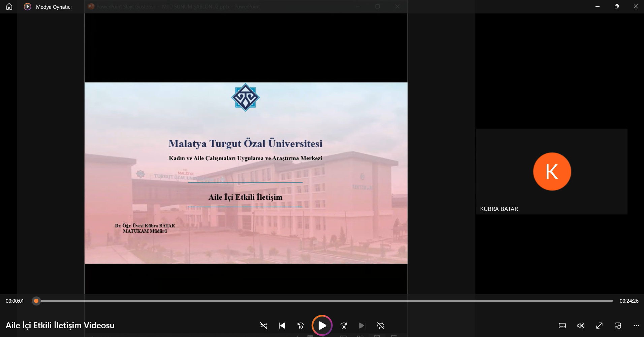Toggle repeat mode

(x=381, y=326)
